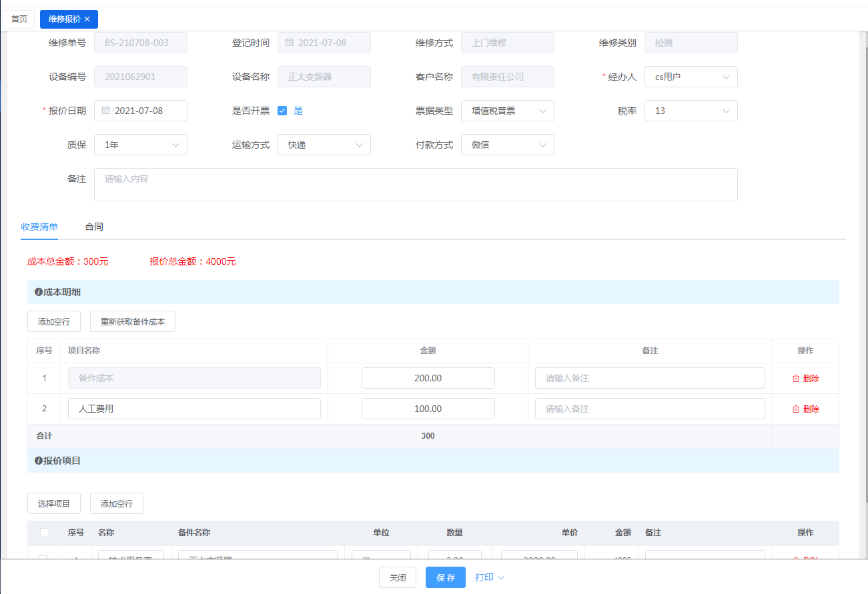The height and width of the screenshot is (594, 868).
Task: Click the delete icon on the 人工费用 row
Action: pos(795,409)
